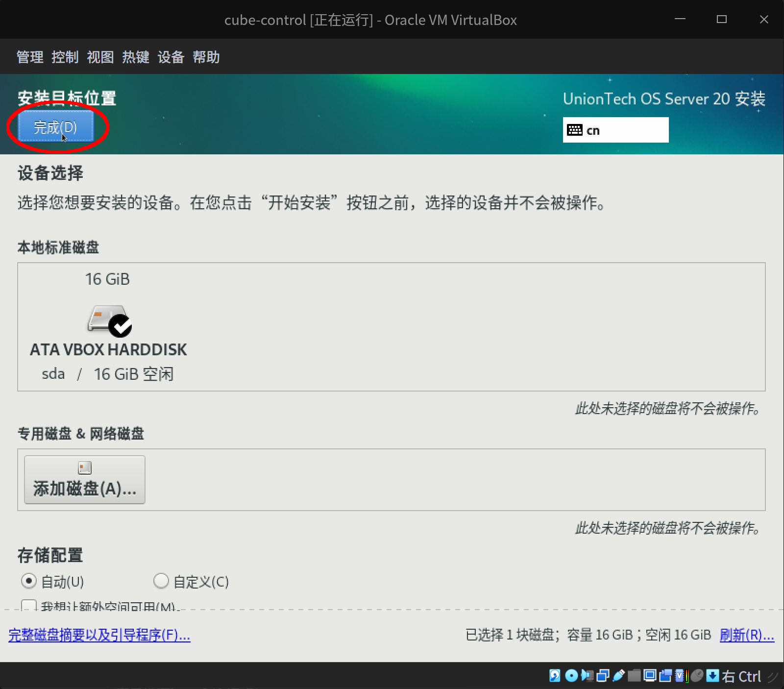Click the audio status icon in status bar
Image resolution: width=784 pixels, height=689 pixels.
point(587,676)
